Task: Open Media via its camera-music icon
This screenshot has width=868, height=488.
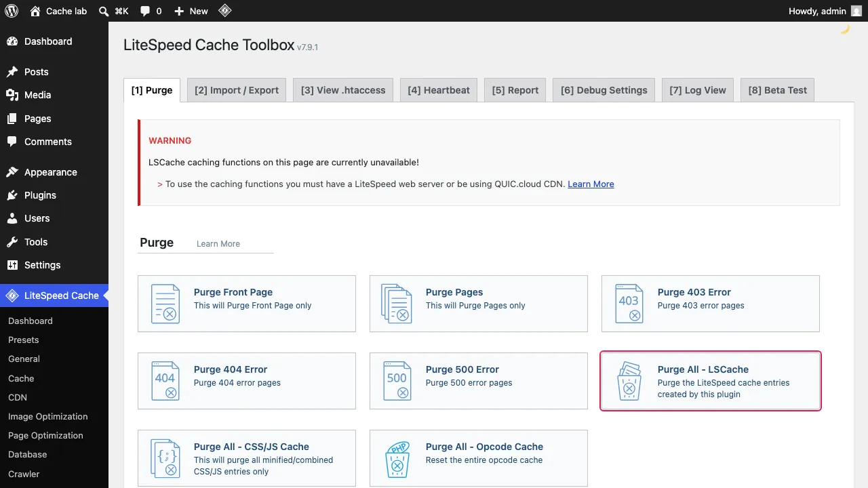Action: point(12,95)
